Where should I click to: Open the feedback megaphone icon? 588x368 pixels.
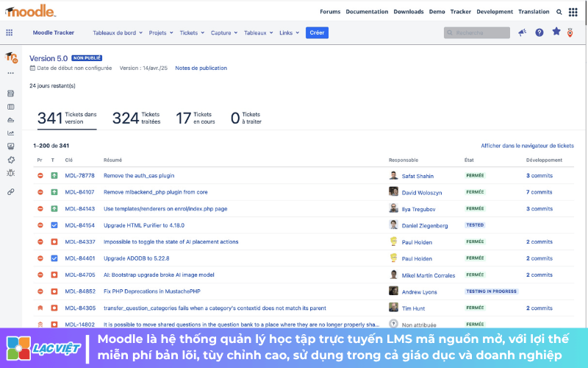(523, 32)
